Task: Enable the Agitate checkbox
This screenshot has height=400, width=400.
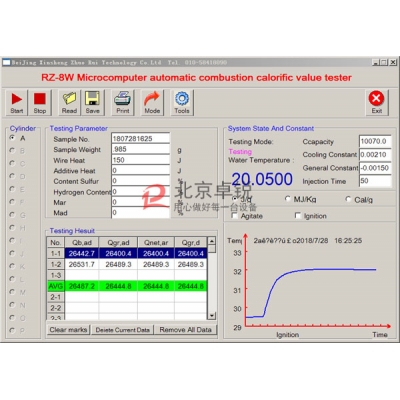Action: [x=235, y=216]
